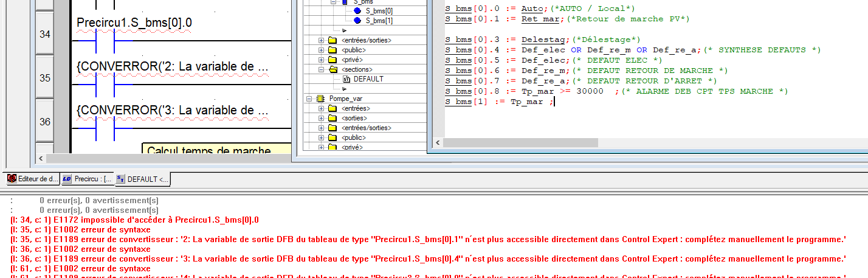This screenshot has width=868, height=278.
Task: Click the open folder icon beside <sections>
Action: 332,69
